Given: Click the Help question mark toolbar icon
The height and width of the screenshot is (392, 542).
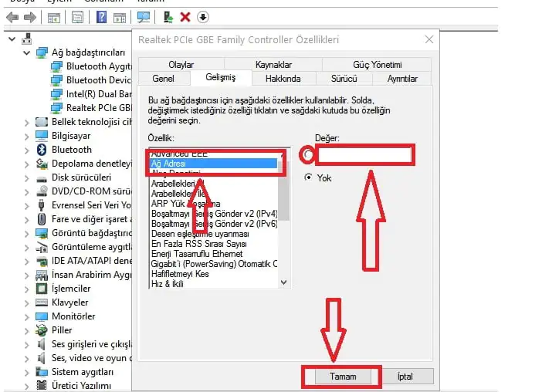Looking at the screenshot, I should pyautogui.click(x=101, y=17).
